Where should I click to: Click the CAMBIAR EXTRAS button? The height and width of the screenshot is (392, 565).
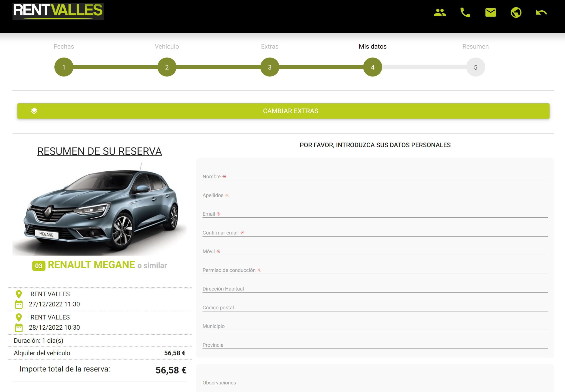pyautogui.click(x=283, y=111)
